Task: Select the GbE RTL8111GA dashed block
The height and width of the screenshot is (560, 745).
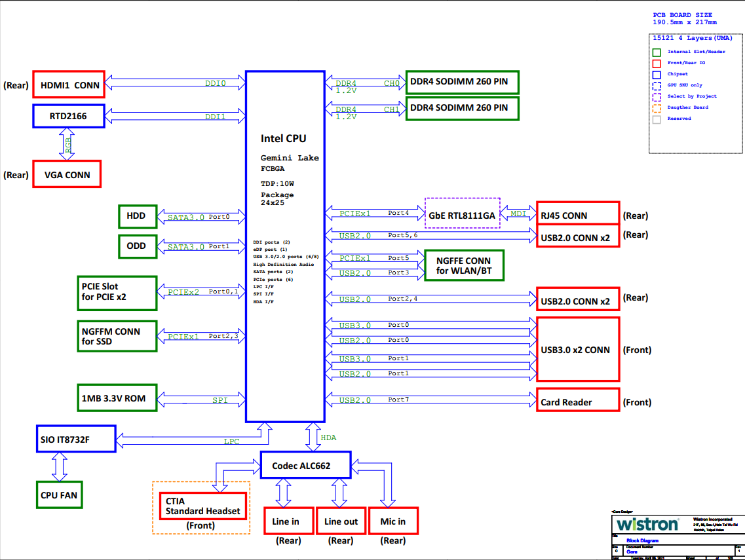Action: [462, 214]
